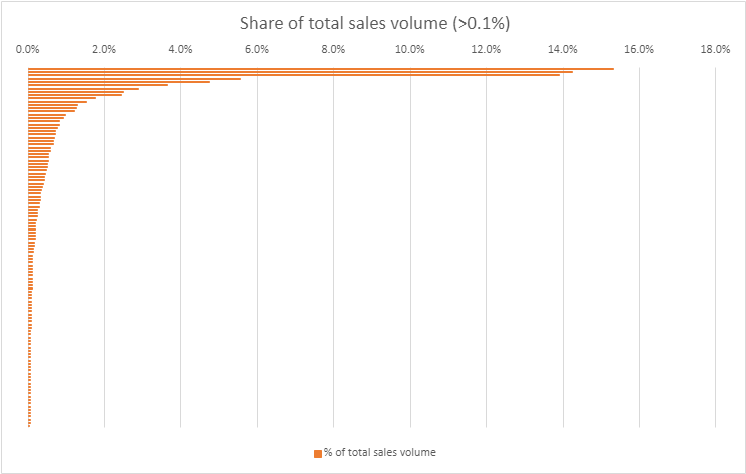This screenshot has height=474, width=746.
Task: Select the 10.0% axis label
Action: pos(410,49)
